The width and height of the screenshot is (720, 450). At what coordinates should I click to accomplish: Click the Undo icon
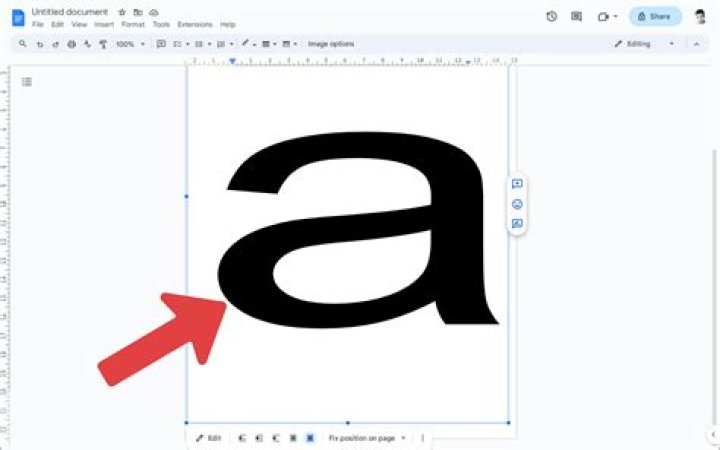click(x=40, y=44)
